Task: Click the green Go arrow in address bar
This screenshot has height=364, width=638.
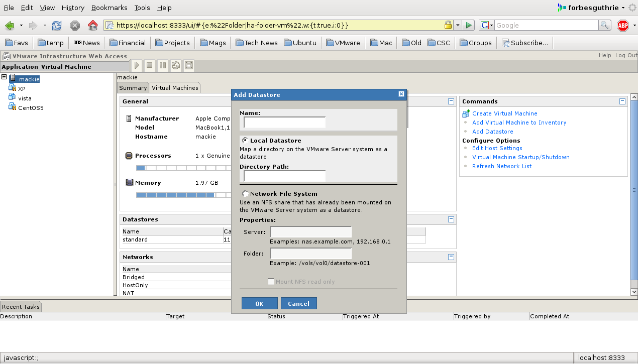Action: coord(469,25)
